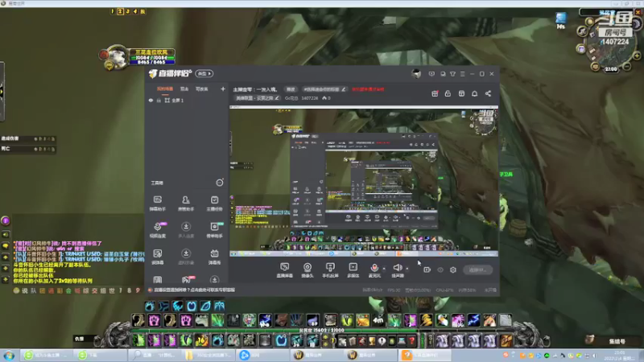Click the leaf shapeshift form icon
This screenshot has height=362, width=644.
pyautogui.click(x=205, y=306)
